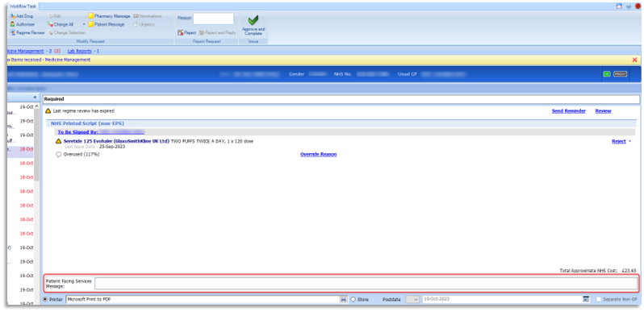Click the Total Approximate NHS Cost value
Image resolution: width=644 pixels, height=312 pixels.
[629, 271]
